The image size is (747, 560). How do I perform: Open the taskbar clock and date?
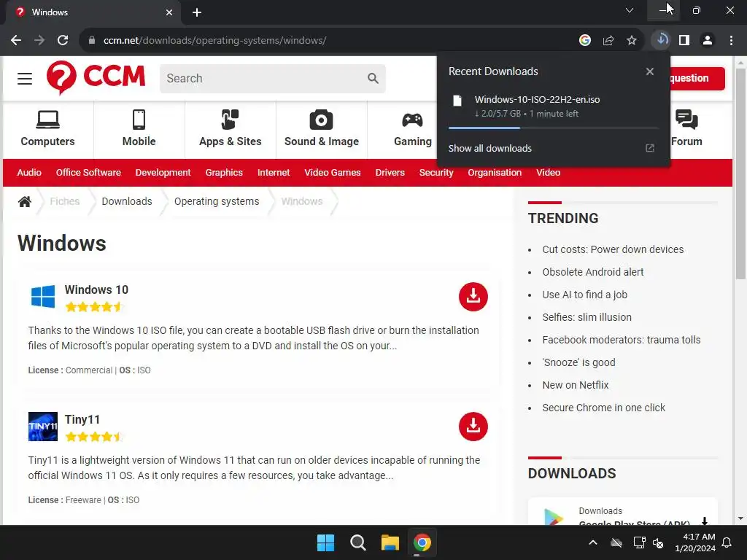pos(695,542)
